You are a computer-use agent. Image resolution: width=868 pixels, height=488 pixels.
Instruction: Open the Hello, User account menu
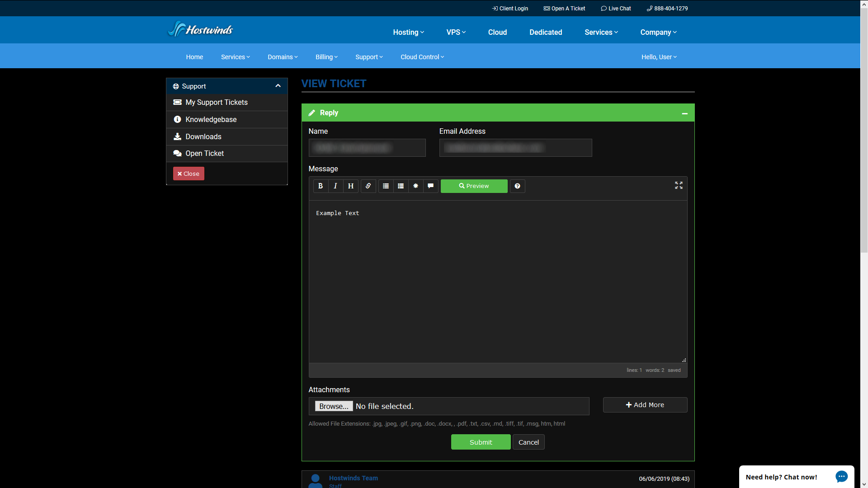tap(659, 57)
